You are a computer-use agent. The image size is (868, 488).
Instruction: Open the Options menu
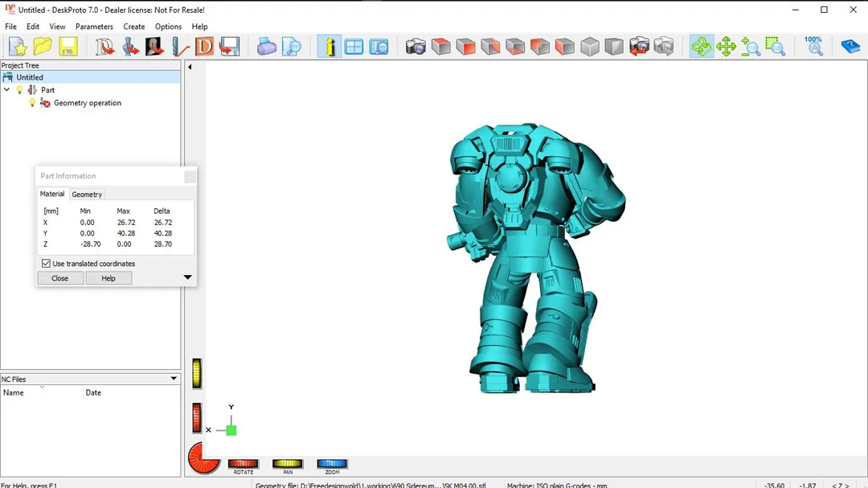(x=168, y=27)
